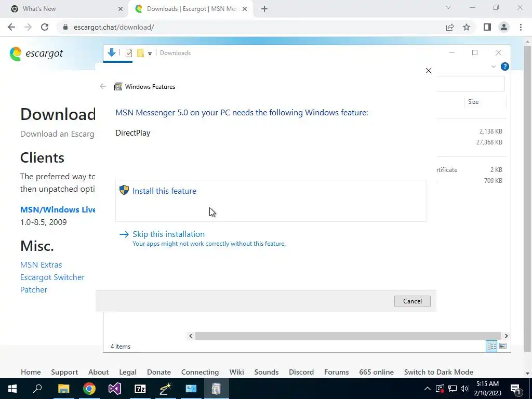Click the address bar URL
This screenshot has height=399, width=532.
(114, 27)
